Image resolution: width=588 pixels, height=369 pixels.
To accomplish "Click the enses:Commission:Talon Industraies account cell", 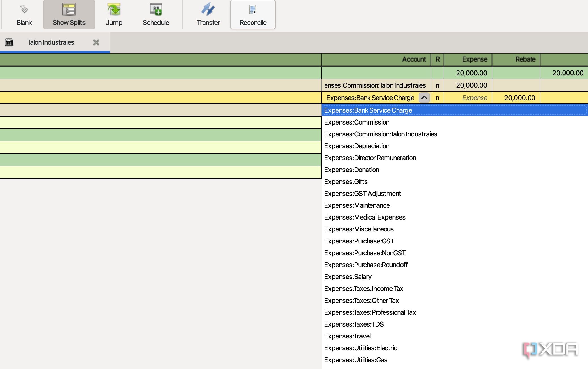I will pyautogui.click(x=376, y=85).
